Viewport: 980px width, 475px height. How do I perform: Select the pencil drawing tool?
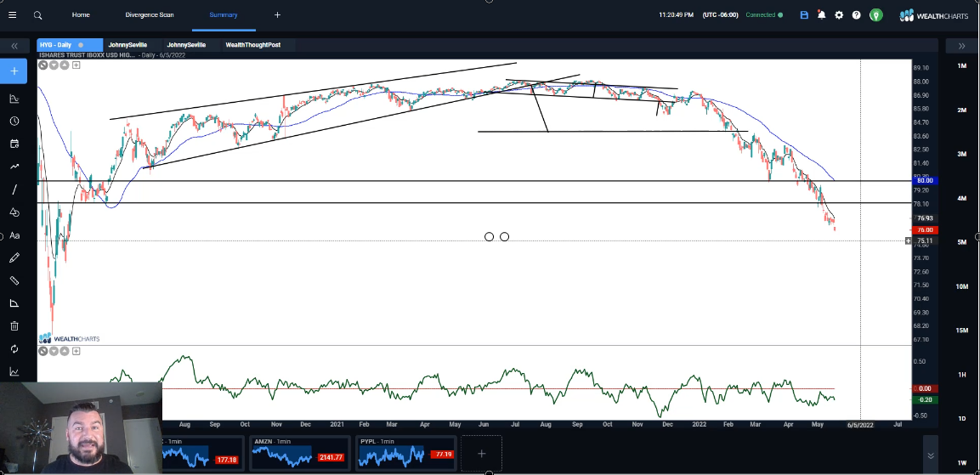(x=14, y=257)
